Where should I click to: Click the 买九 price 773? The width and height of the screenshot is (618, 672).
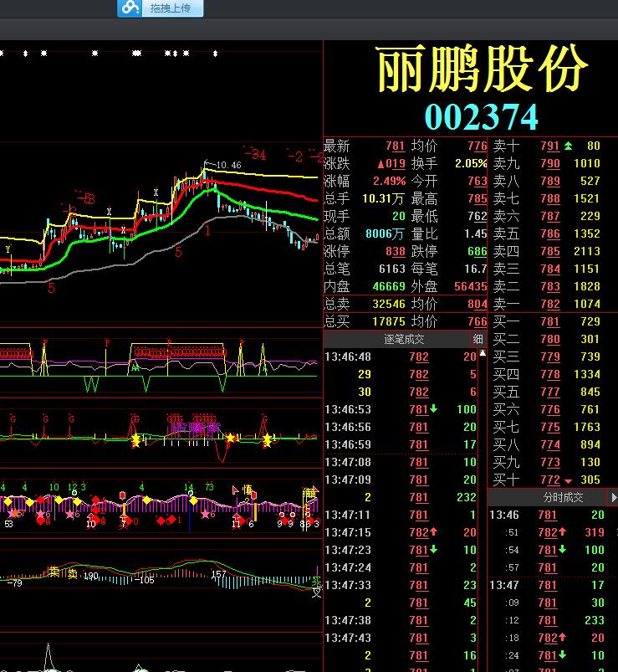(x=550, y=462)
